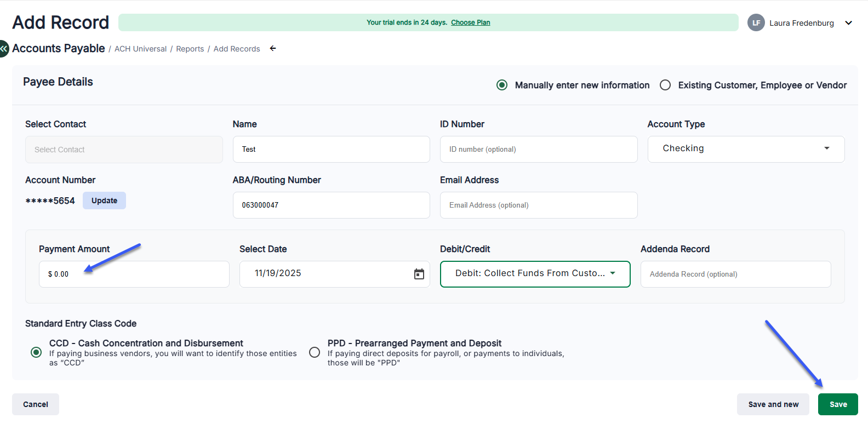The height and width of the screenshot is (441, 868).
Task: Expand the user account menu chevron
Action: [849, 23]
